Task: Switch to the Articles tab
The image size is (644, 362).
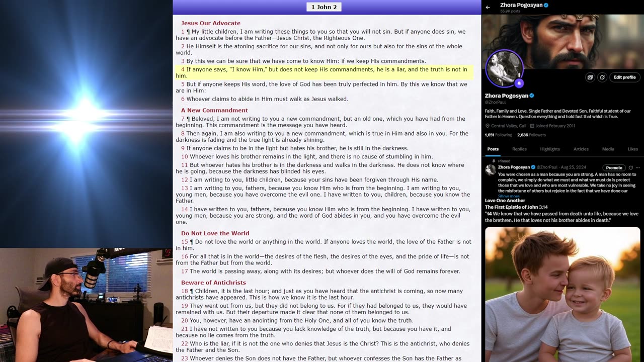Action: 581,149
